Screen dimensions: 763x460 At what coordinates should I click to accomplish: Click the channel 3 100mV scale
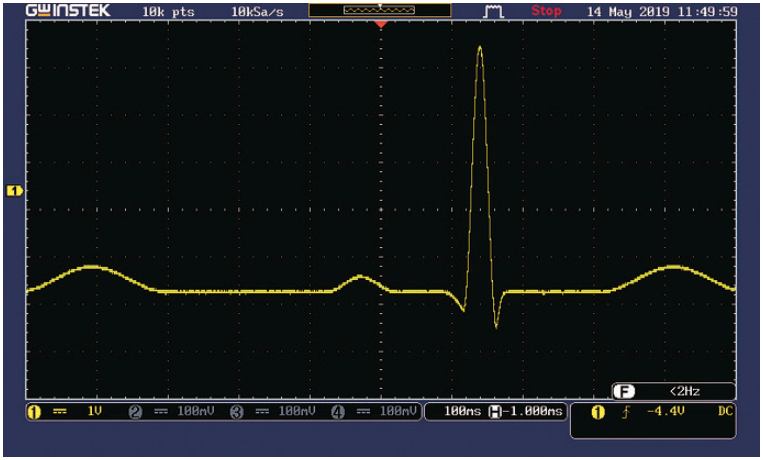click(x=297, y=411)
